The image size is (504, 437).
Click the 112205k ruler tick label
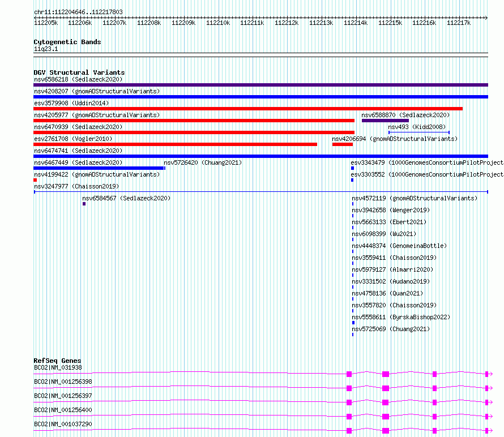tap(46, 23)
